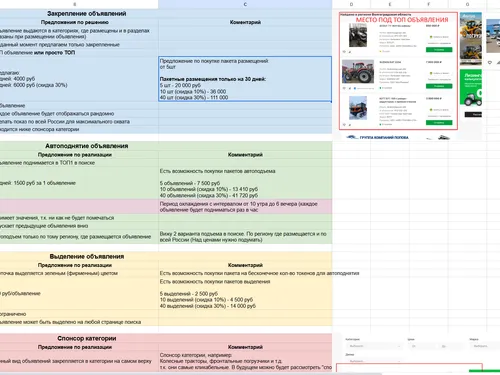Select the 'Коментарий' cell in blue section

[245, 22]
